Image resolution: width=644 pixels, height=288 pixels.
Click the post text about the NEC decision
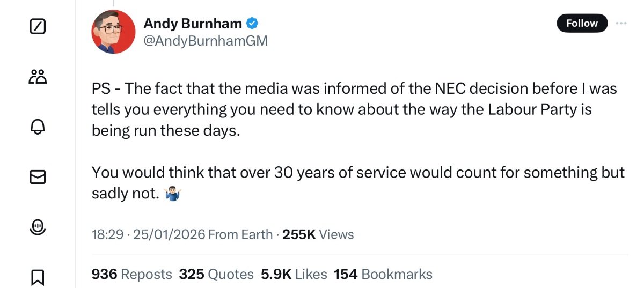[x=354, y=109]
